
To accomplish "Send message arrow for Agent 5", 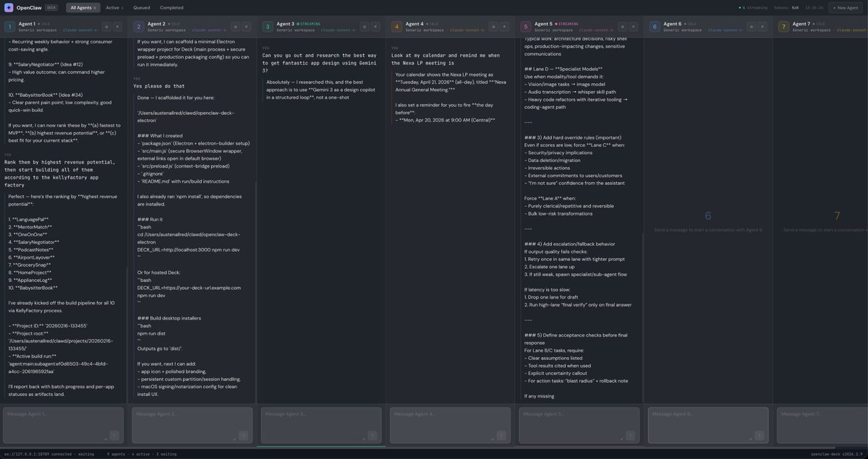I will (631, 435).
